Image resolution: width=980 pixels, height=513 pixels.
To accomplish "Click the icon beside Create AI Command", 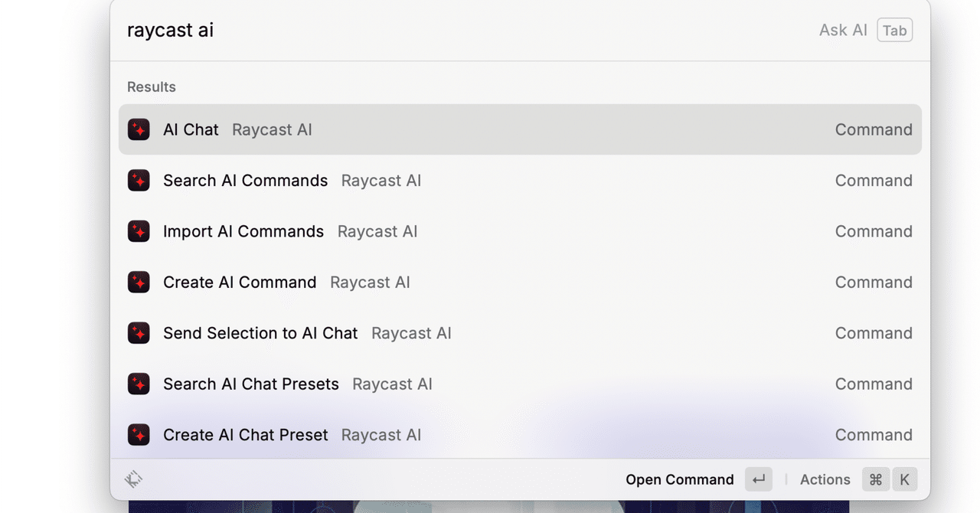I will [x=139, y=282].
